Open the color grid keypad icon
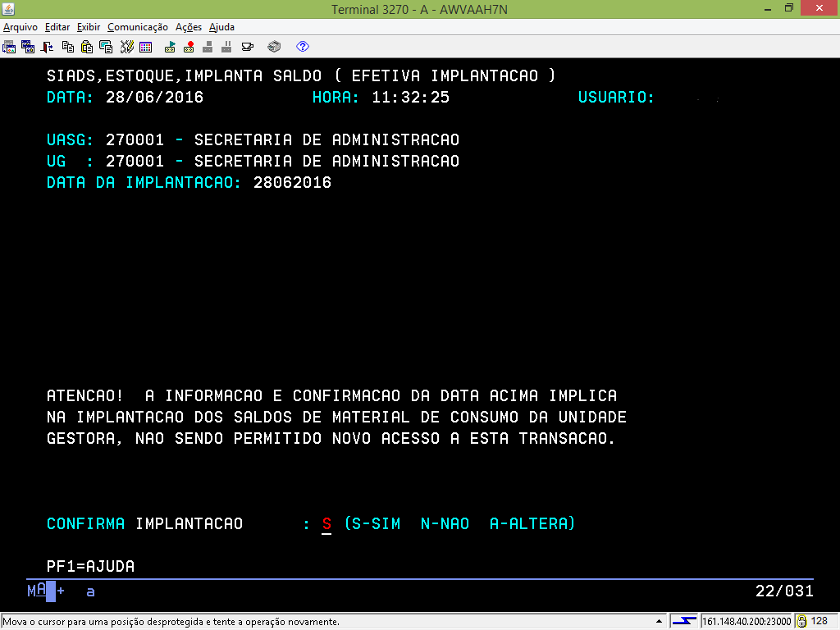 tap(146, 47)
